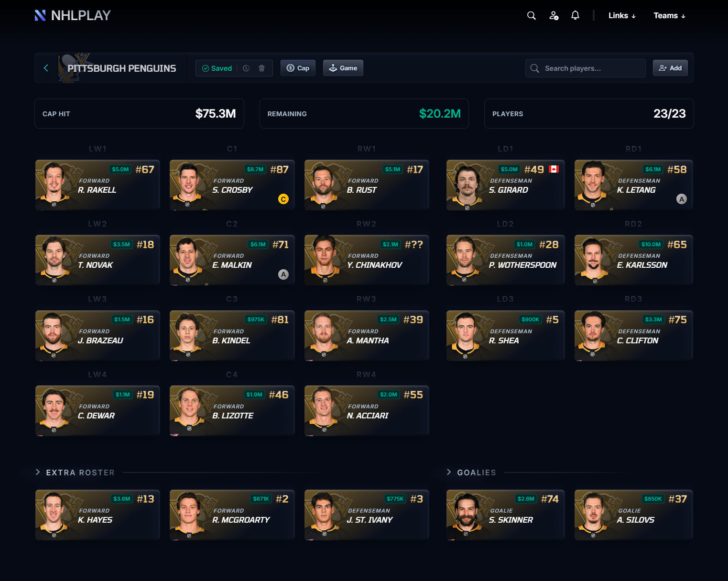Click the Canadian flag on Girard's card
This screenshot has height=581, width=728.
pos(554,169)
